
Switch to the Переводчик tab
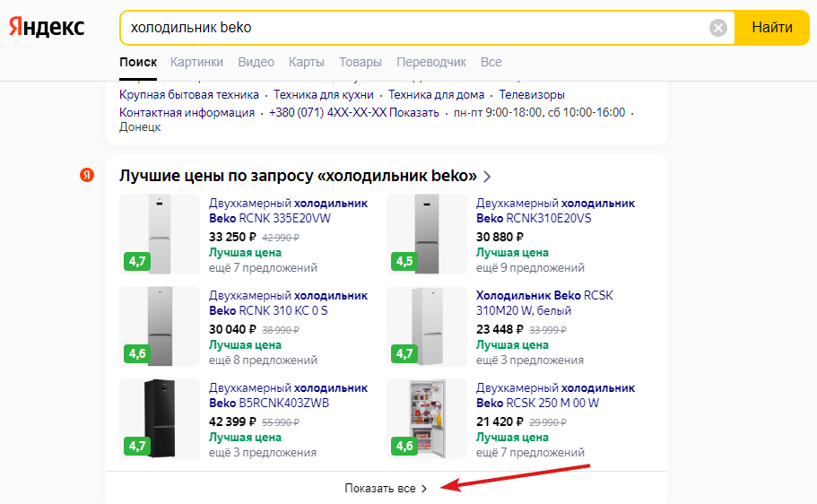[431, 62]
